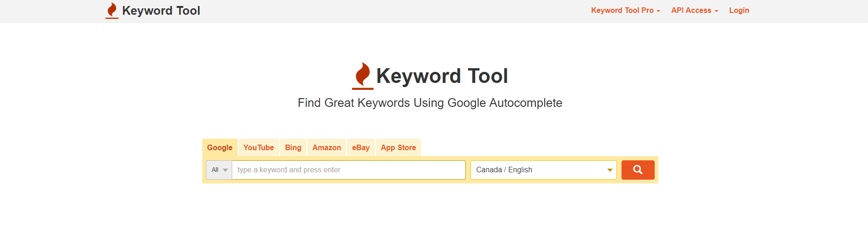This screenshot has height=252, width=868.
Task: Click the yellow arrow in the country selector
Action: (610, 170)
